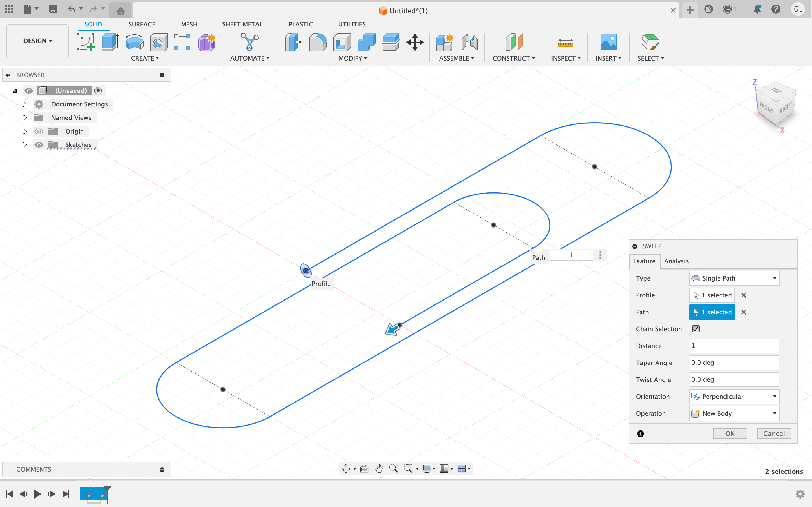Click the Create Sketch tool icon
812x507 pixels.
coord(86,42)
